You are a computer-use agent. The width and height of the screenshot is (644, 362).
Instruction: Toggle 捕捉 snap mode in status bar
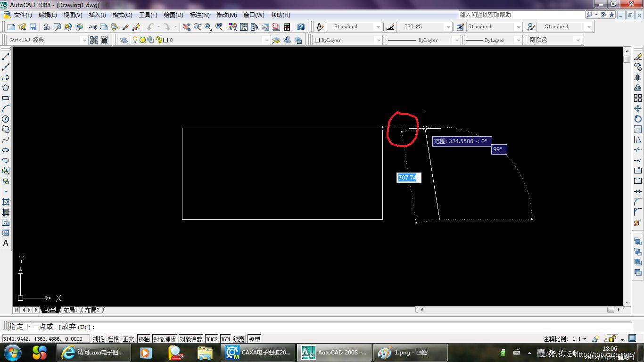99,339
